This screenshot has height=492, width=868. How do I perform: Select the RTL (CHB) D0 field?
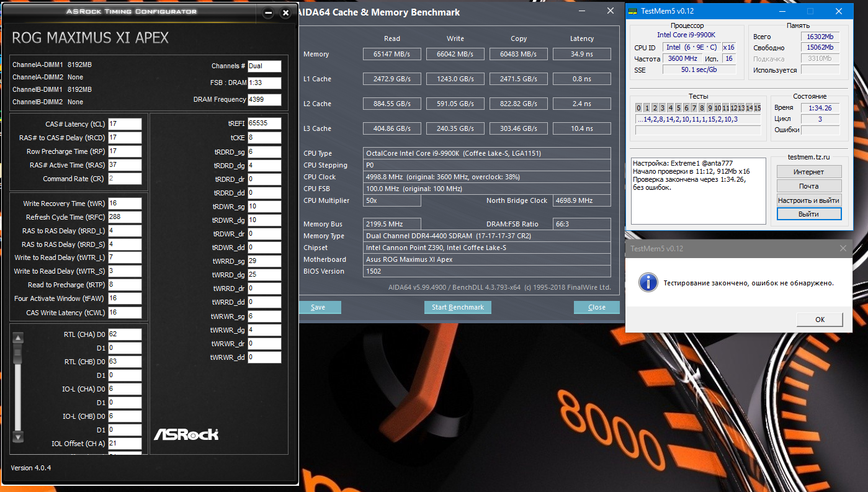[x=125, y=362]
